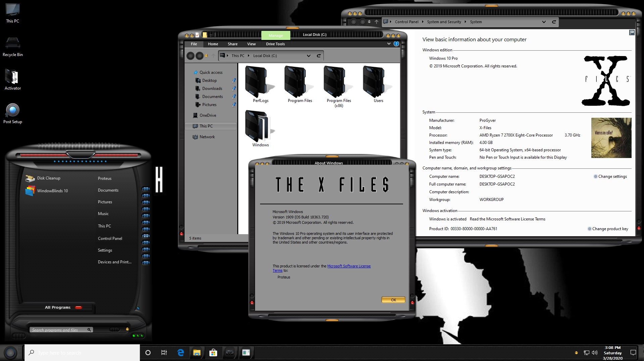
Task: Open the Share ribbon tab
Action: (233, 44)
